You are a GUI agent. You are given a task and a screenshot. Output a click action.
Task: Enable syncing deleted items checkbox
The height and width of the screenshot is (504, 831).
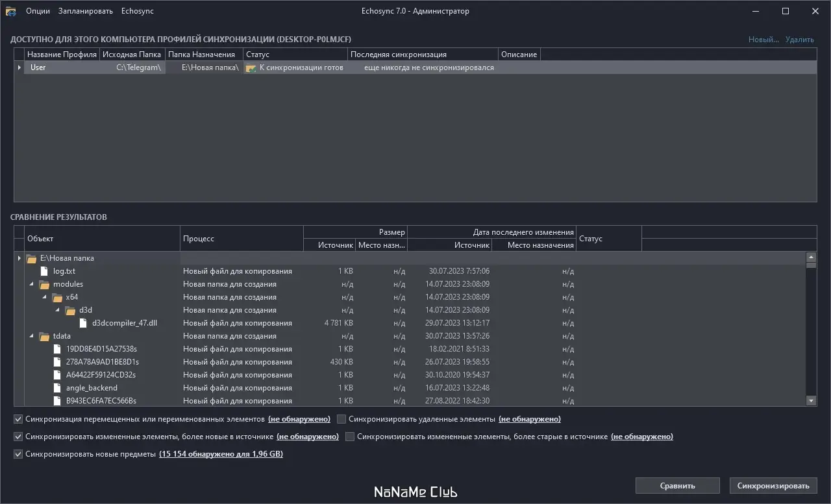[341, 419]
